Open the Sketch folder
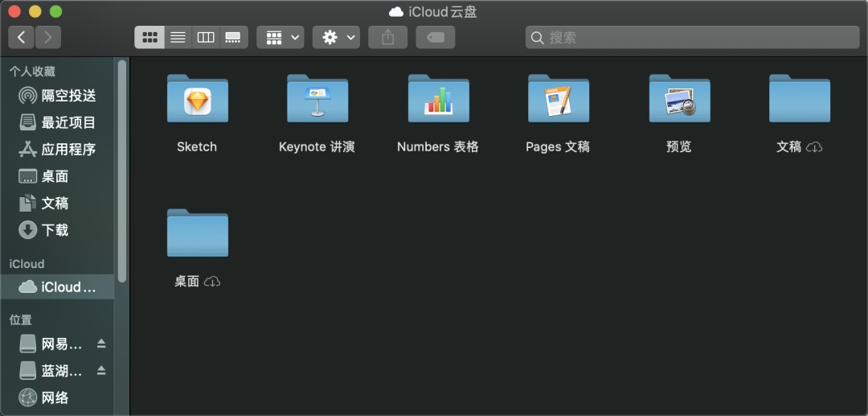The width and height of the screenshot is (868, 416). click(x=198, y=98)
